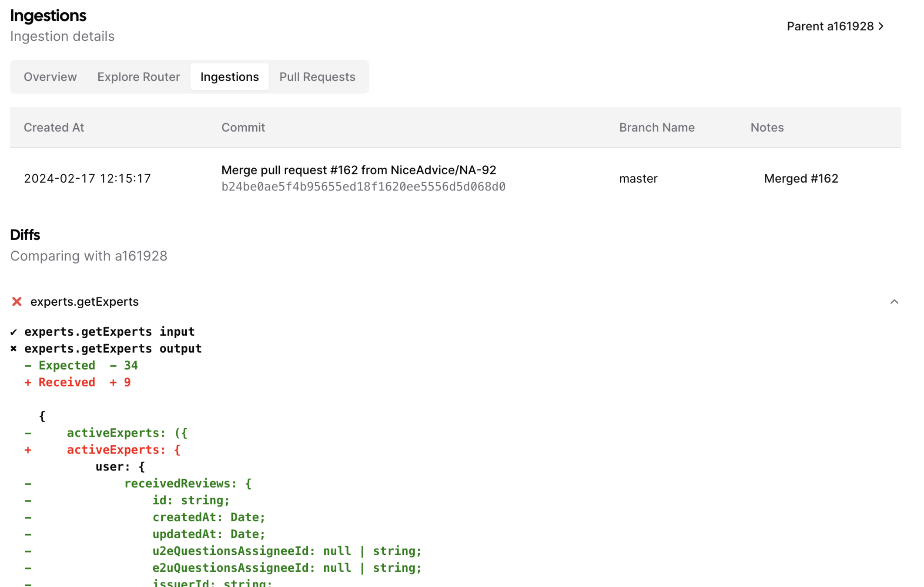This screenshot has height=587, width=924.
Task: Click the Created At column header
Action: tap(54, 127)
